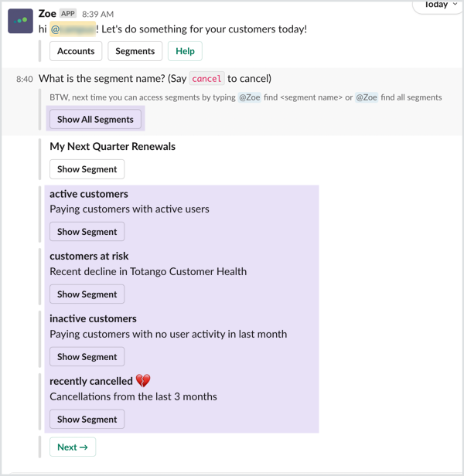The width and height of the screenshot is (464, 476).
Task: Click the Segments button
Action: tap(135, 51)
